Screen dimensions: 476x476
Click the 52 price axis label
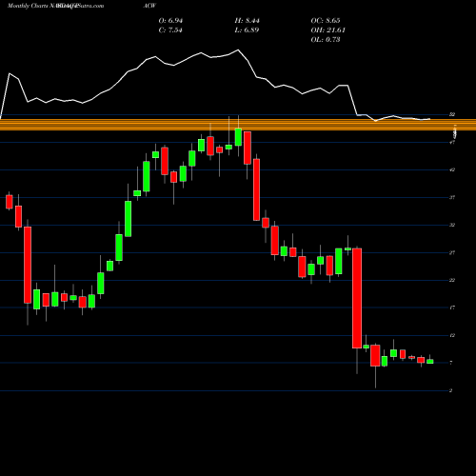(x=452, y=114)
